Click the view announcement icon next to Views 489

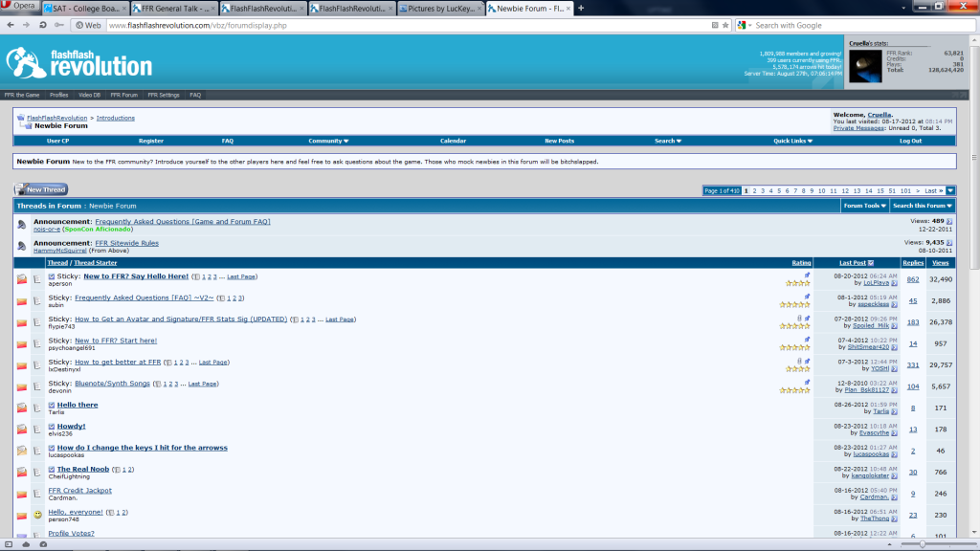point(949,221)
